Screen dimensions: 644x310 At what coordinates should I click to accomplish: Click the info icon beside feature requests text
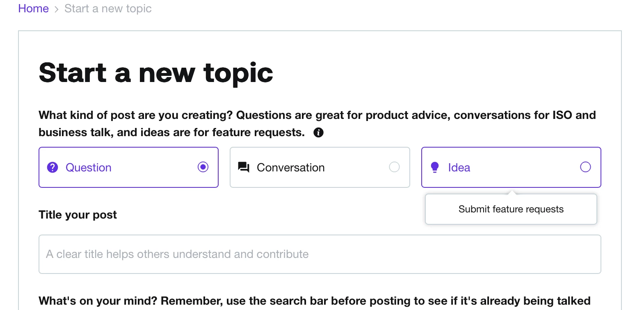point(318,132)
